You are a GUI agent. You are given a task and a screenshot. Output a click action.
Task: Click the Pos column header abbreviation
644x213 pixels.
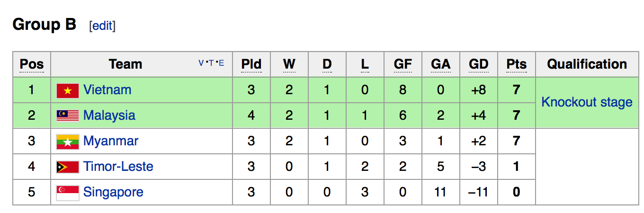[32, 64]
